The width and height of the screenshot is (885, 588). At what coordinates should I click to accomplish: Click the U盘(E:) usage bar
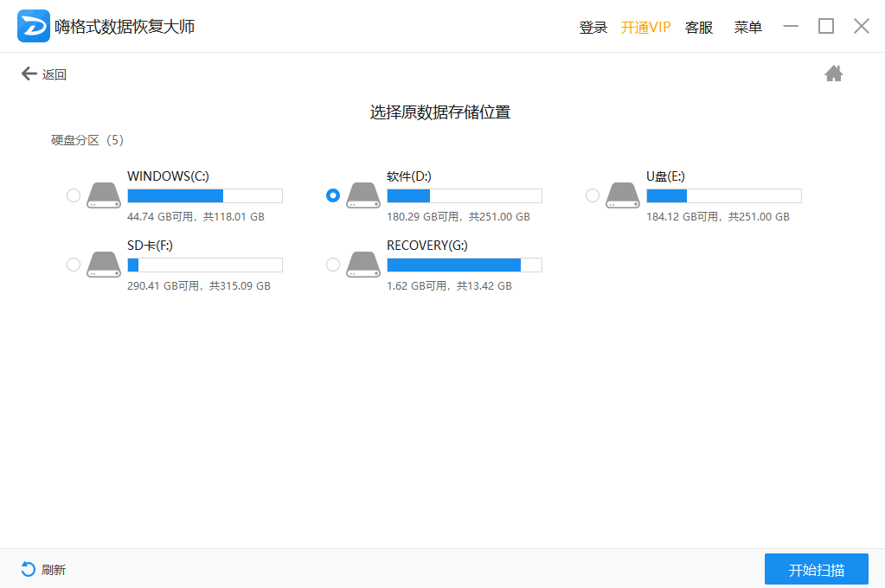724,195
